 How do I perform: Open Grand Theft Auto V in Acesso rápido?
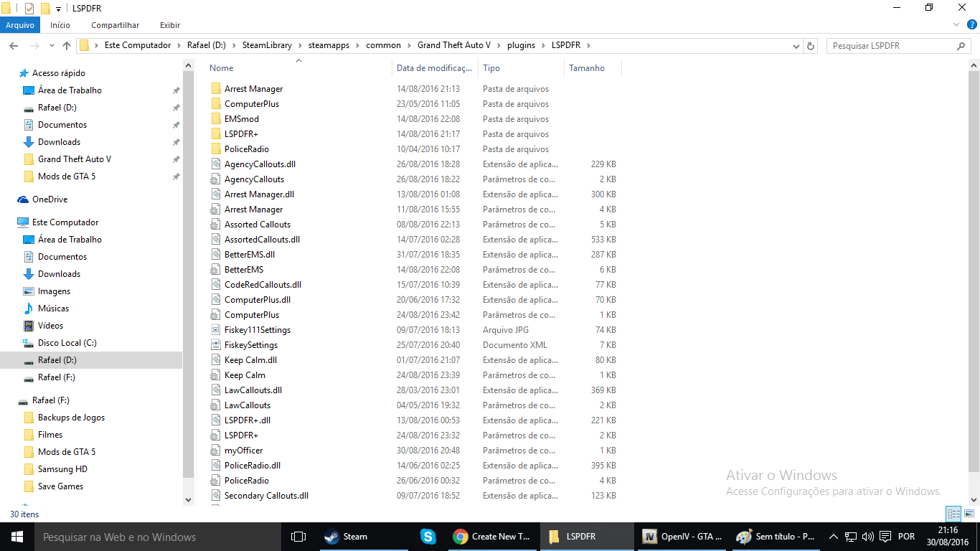75,159
